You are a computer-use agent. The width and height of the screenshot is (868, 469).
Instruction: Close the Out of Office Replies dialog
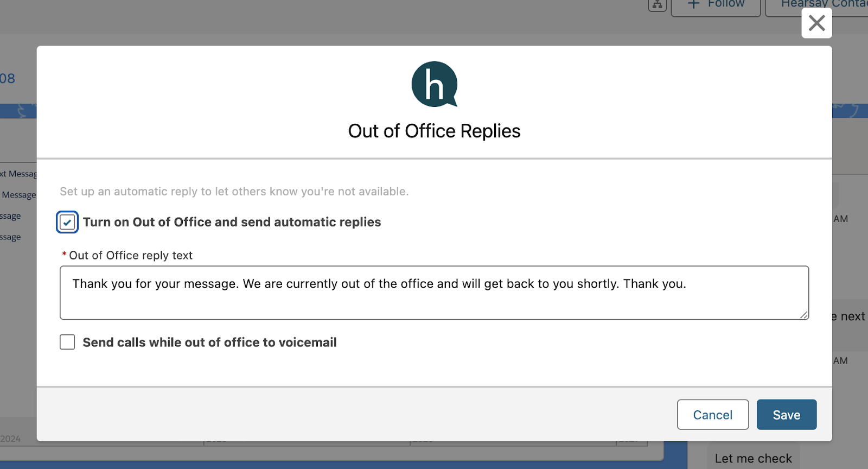(816, 23)
